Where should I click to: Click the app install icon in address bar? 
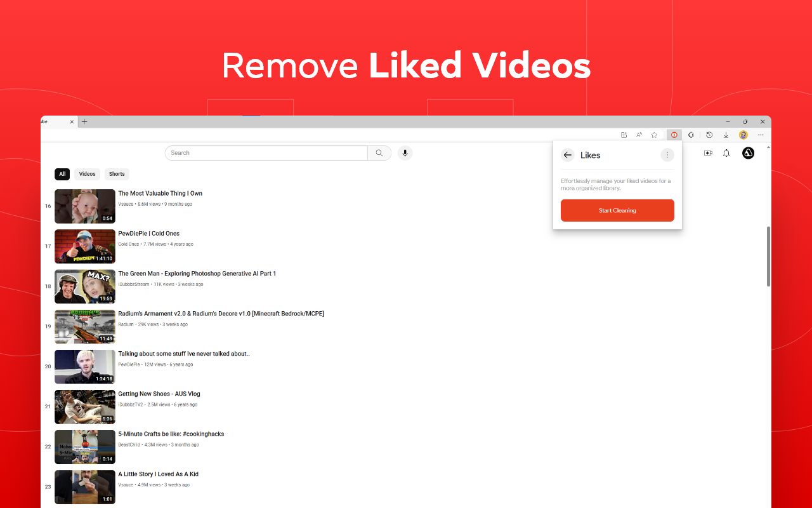(x=624, y=135)
